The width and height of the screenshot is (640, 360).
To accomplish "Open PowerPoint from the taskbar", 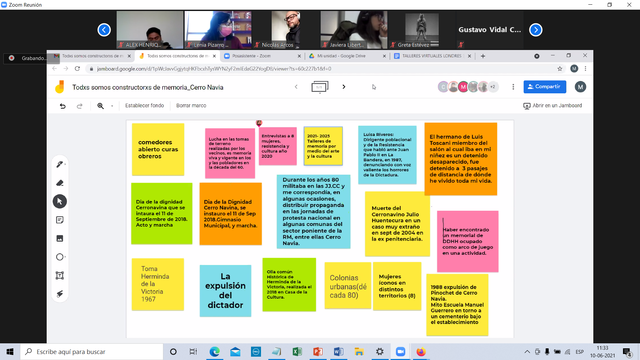I will click(318, 351).
